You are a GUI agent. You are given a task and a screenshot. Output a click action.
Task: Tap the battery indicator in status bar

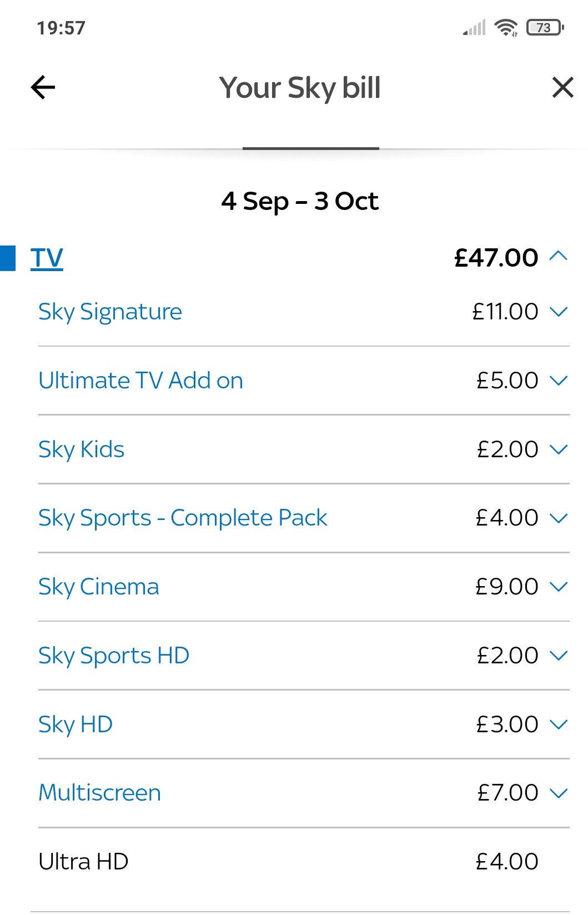pyautogui.click(x=545, y=27)
